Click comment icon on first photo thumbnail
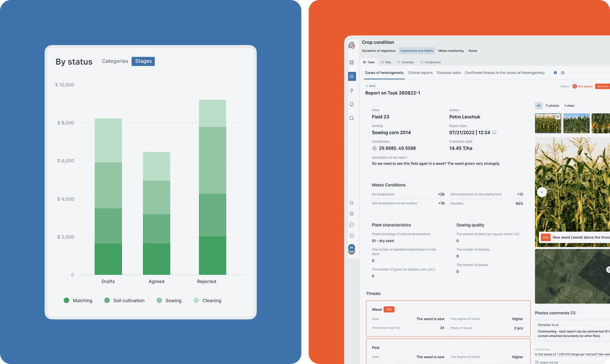 tap(558, 117)
